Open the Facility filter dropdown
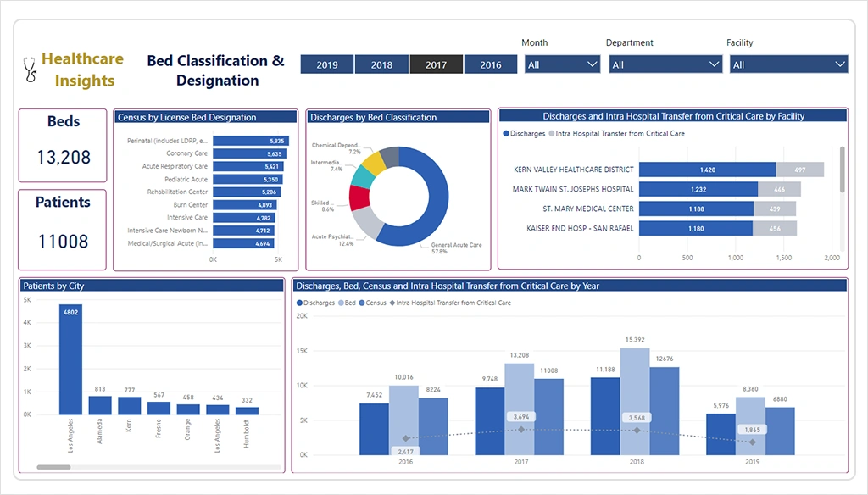 (x=788, y=64)
